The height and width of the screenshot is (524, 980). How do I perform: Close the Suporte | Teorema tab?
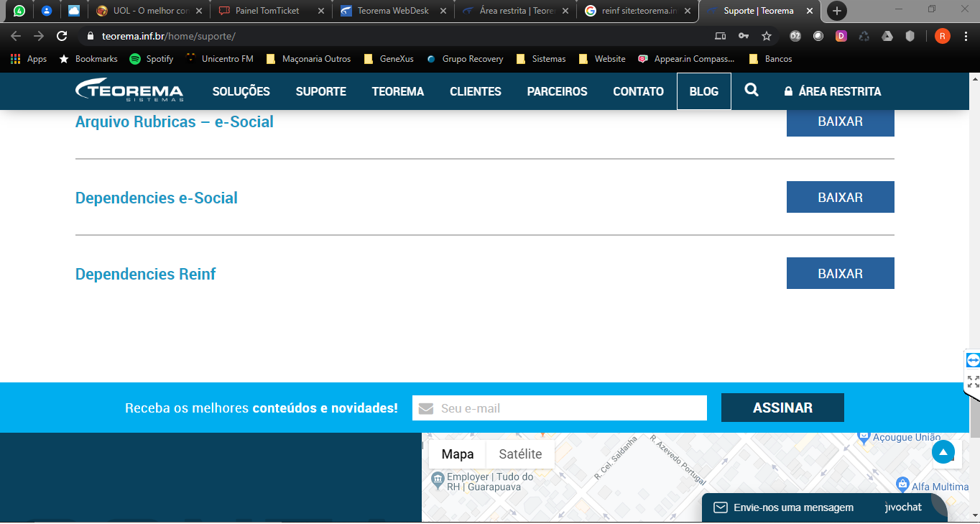810,11
